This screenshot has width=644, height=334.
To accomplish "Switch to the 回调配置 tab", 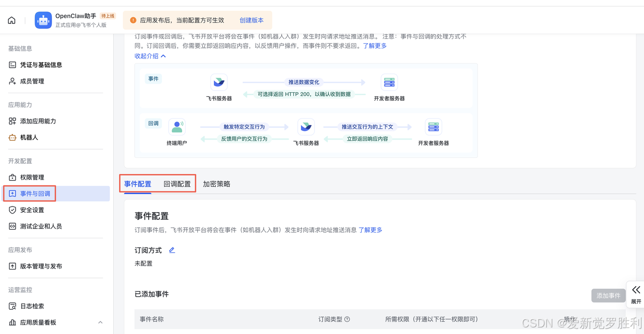I will click(177, 184).
